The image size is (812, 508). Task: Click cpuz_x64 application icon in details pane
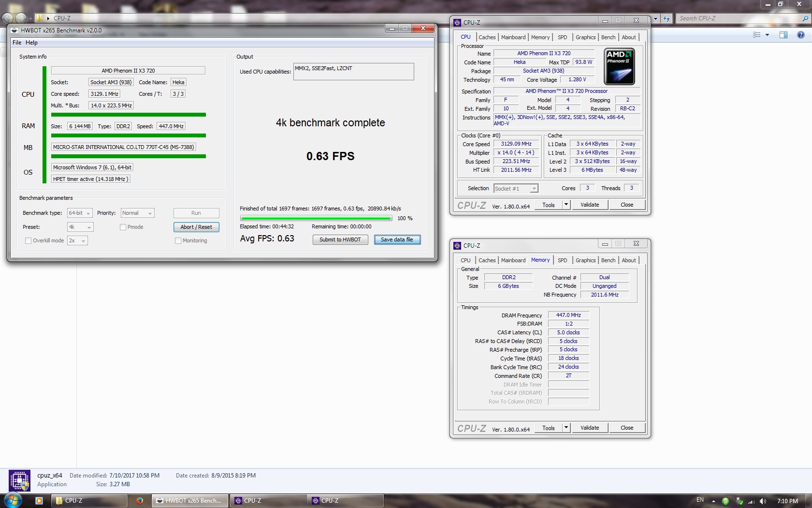(19, 481)
